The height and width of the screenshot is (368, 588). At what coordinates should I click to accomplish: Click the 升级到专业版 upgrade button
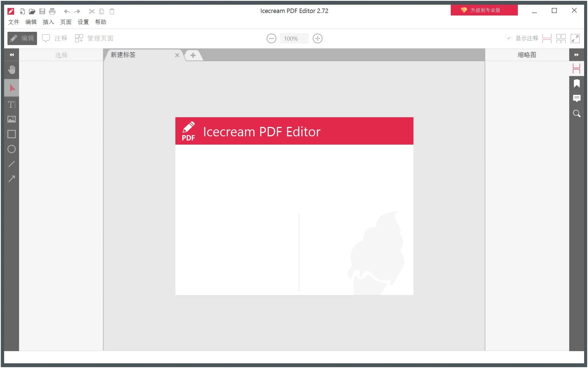[x=484, y=10]
